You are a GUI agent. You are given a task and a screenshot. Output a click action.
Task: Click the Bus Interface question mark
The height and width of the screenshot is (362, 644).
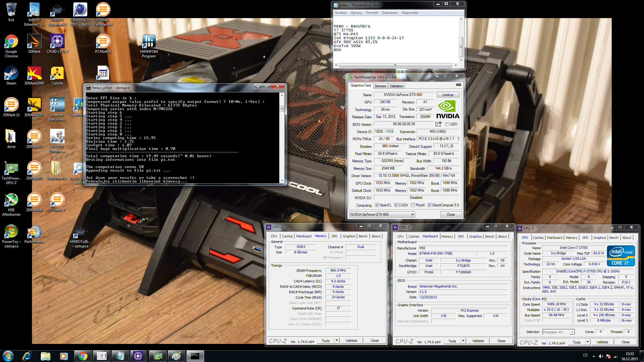coord(458,139)
